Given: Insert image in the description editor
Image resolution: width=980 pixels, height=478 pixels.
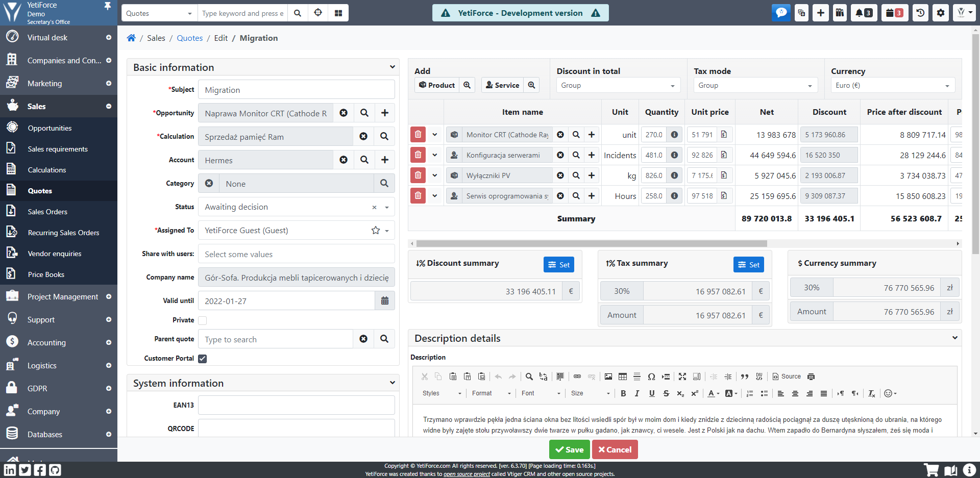Looking at the screenshot, I should [x=608, y=376].
